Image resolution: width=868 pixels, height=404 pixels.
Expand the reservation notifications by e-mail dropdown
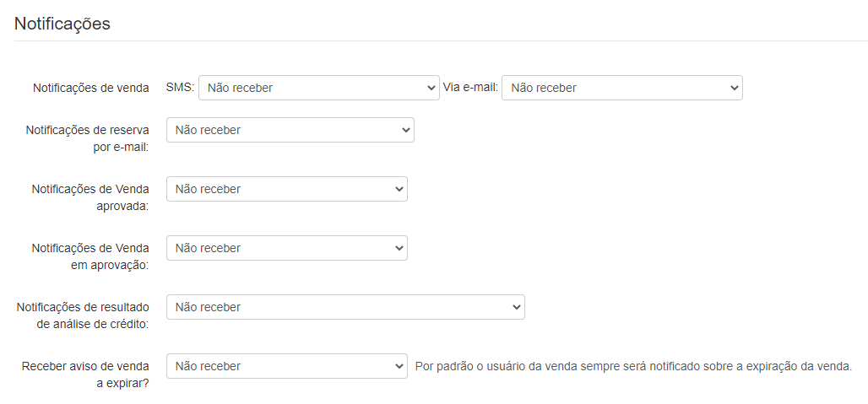(x=290, y=130)
